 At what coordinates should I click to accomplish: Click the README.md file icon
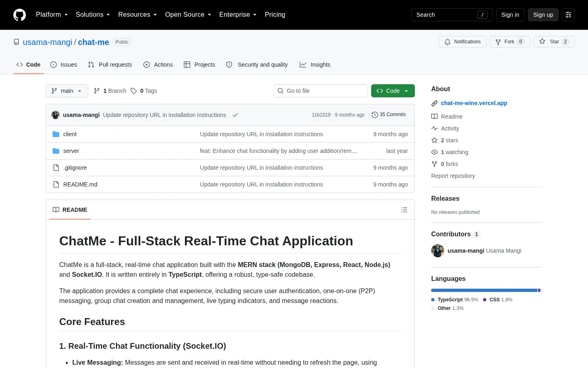click(56, 184)
